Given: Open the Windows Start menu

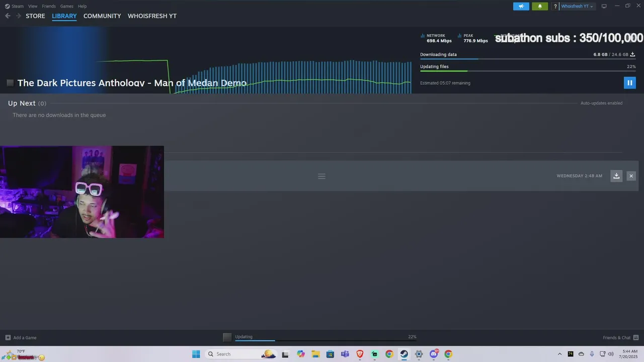Looking at the screenshot, I should [x=196, y=354].
